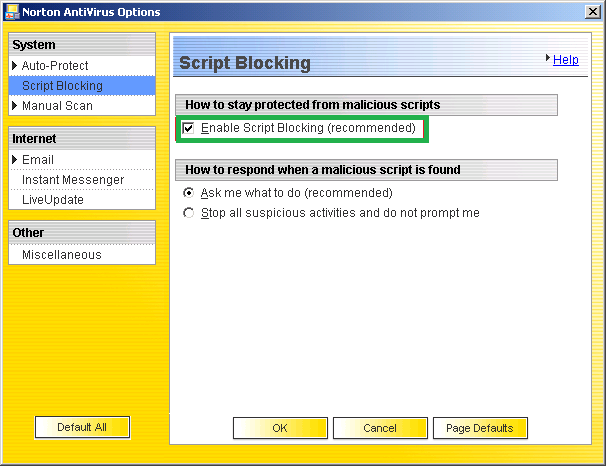606x466 pixels.
Task: Open Miscellaneous settings
Action: point(62,255)
